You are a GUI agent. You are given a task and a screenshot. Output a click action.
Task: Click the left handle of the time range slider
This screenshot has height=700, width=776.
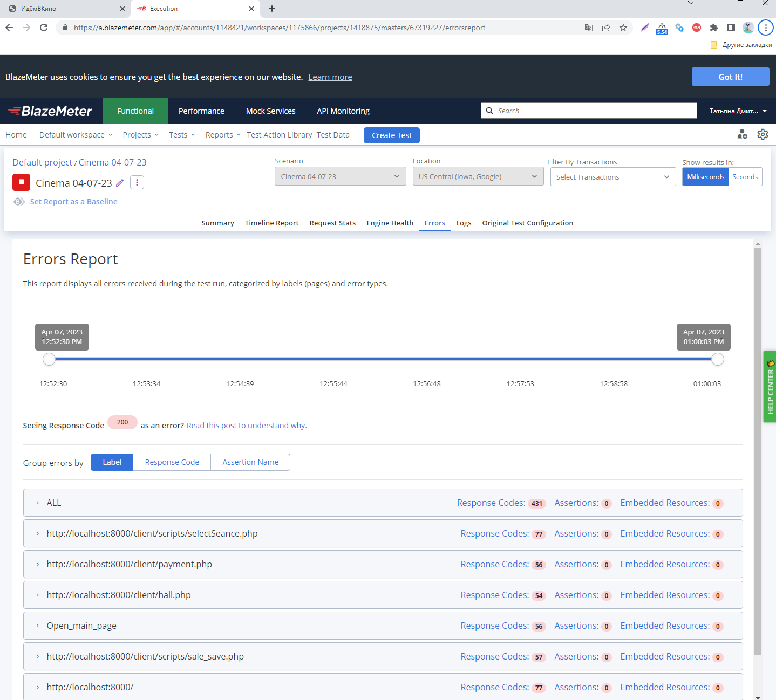click(49, 359)
